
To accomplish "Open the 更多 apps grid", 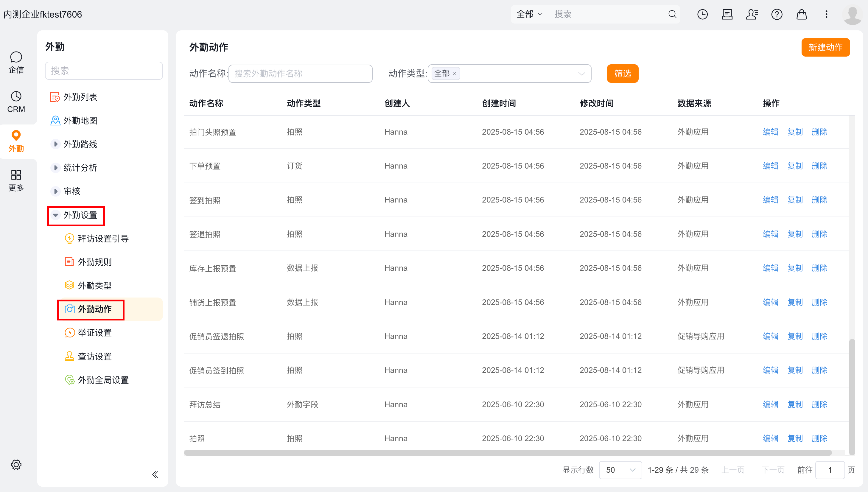I will point(16,180).
